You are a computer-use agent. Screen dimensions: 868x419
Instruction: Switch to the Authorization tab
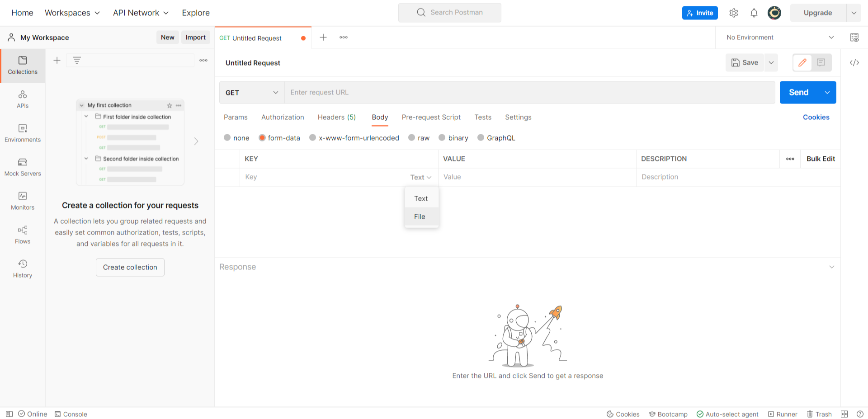(x=283, y=117)
